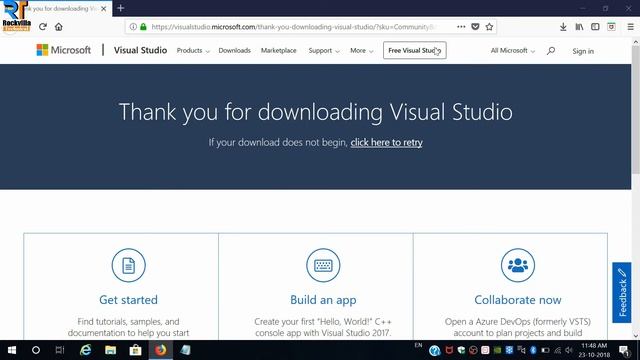Open the Downloads nav item
Screen dimensions: 640x360
point(235,51)
